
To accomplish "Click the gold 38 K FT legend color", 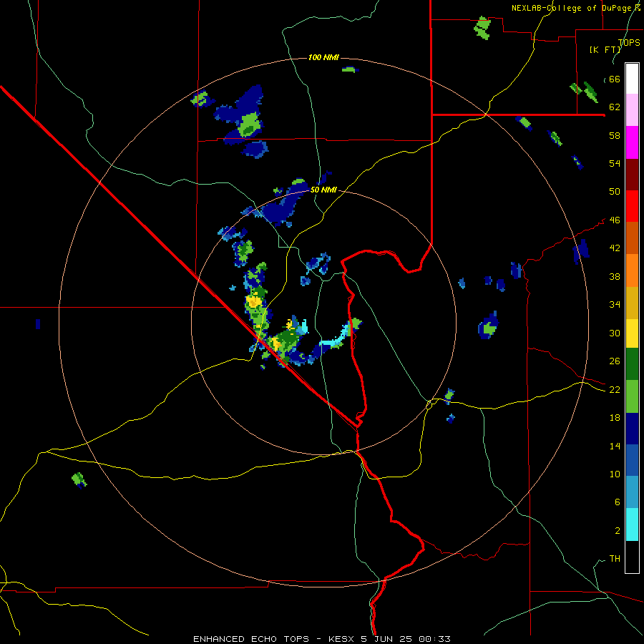I will [x=632, y=303].
